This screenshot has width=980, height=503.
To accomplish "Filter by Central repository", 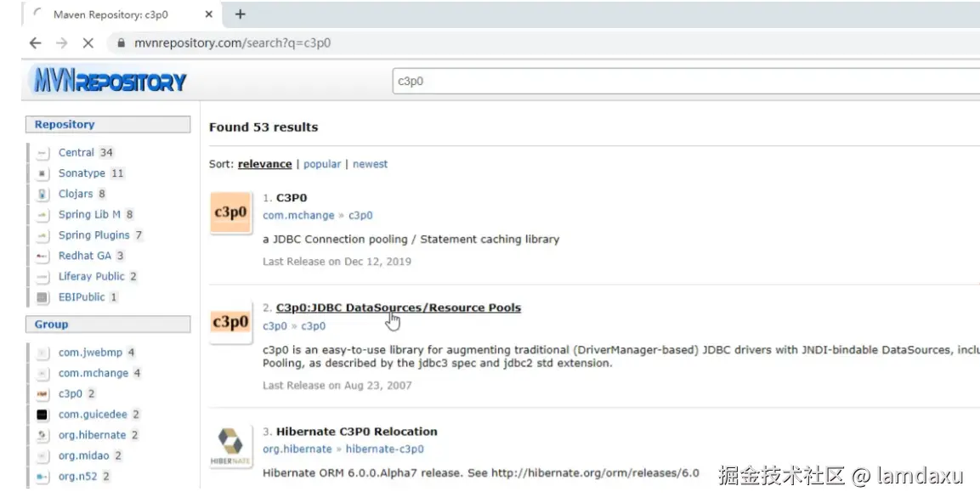I will pyautogui.click(x=76, y=153).
